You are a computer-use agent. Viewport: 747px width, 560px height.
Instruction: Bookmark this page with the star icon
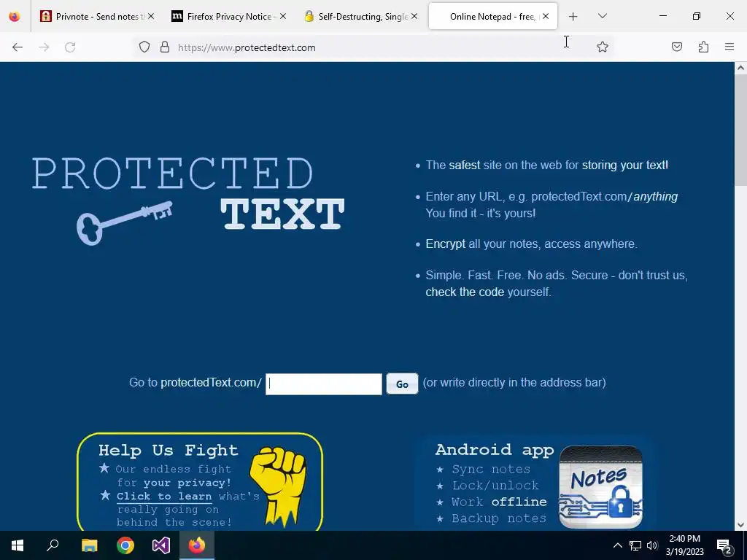pyautogui.click(x=602, y=47)
